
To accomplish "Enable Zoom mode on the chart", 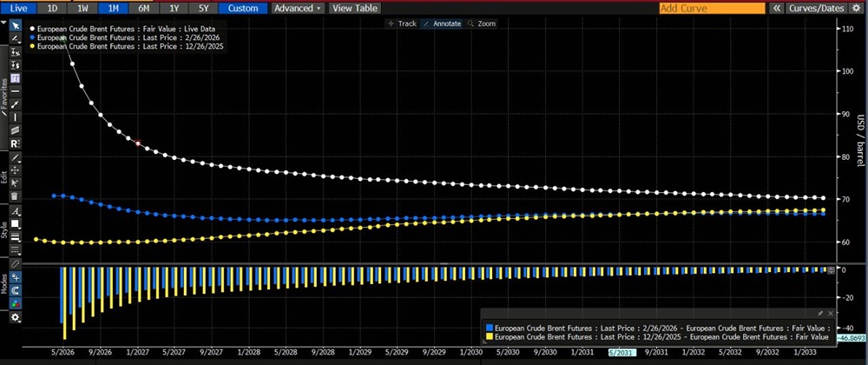I will point(481,23).
